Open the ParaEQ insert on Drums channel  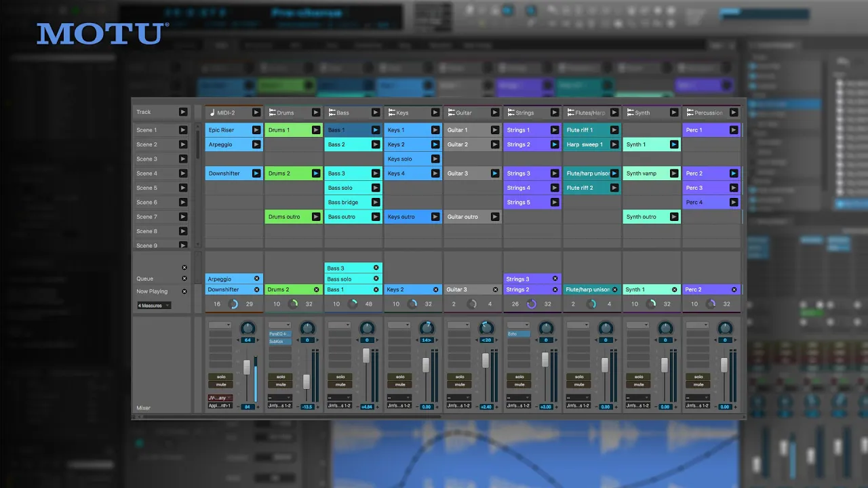pos(279,334)
